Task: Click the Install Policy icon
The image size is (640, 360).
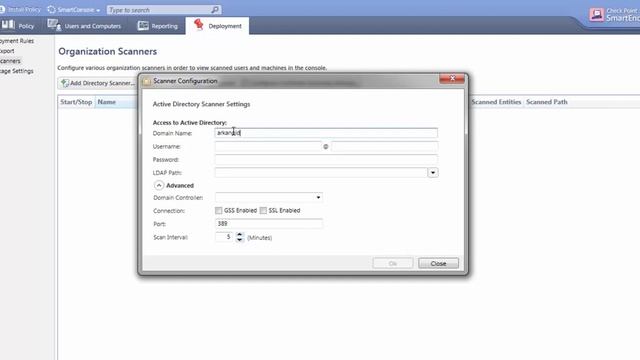Action: point(2,9)
